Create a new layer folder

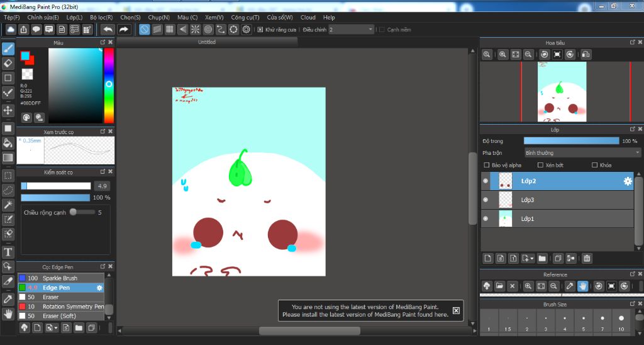coord(542,258)
